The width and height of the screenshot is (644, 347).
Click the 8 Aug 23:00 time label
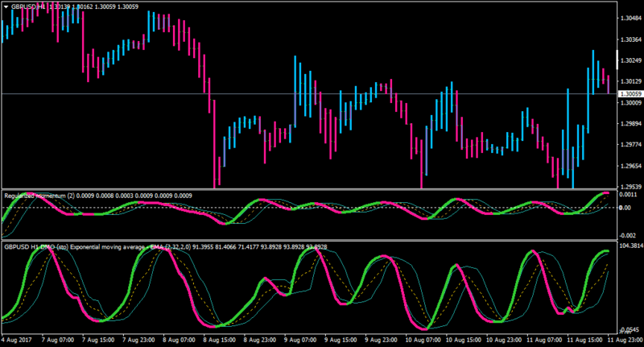click(x=260, y=340)
